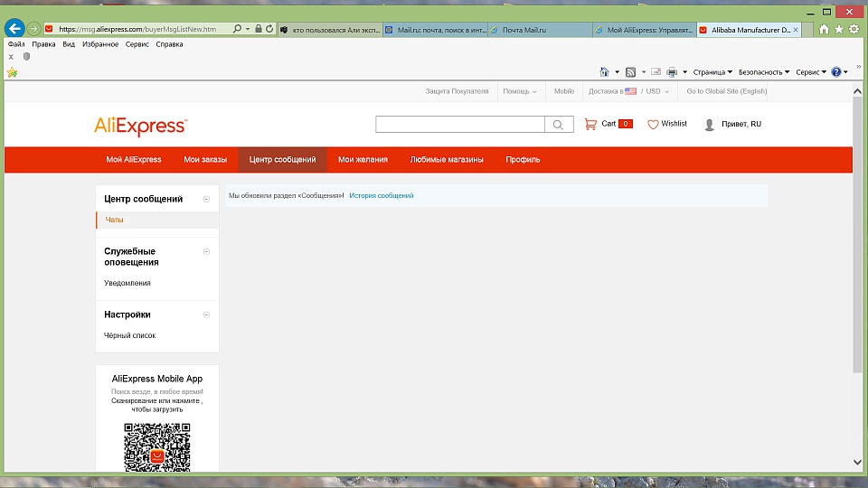The image size is (868, 488).
Task: Collapse the Настройки sidebar section
Action: (x=206, y=314)
